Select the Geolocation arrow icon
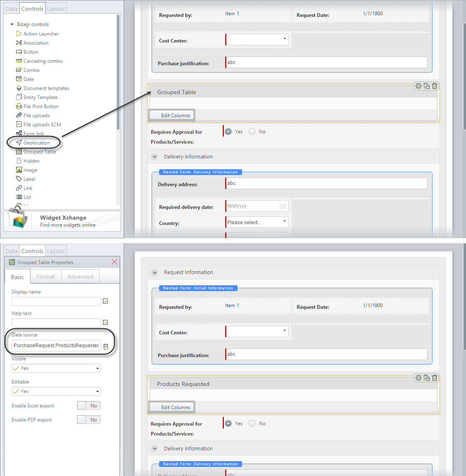 click(x=19, y=142)
